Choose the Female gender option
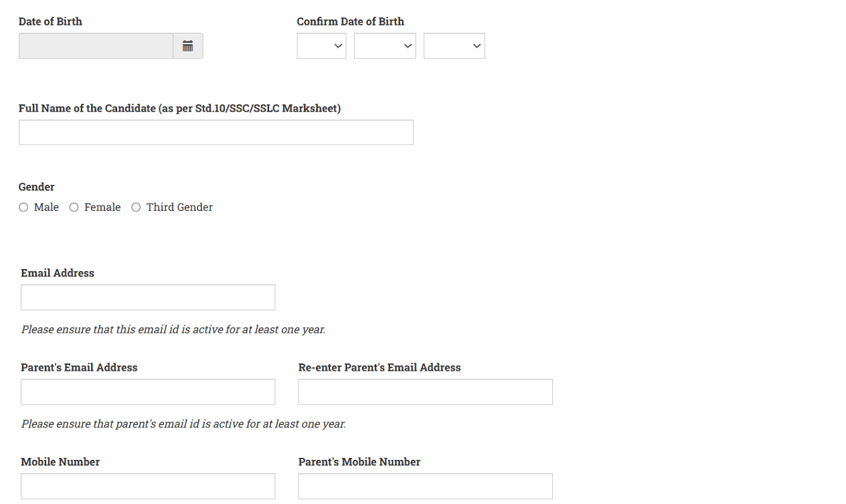846x504 pixels. pyautogui.click(x=74, y=207)
